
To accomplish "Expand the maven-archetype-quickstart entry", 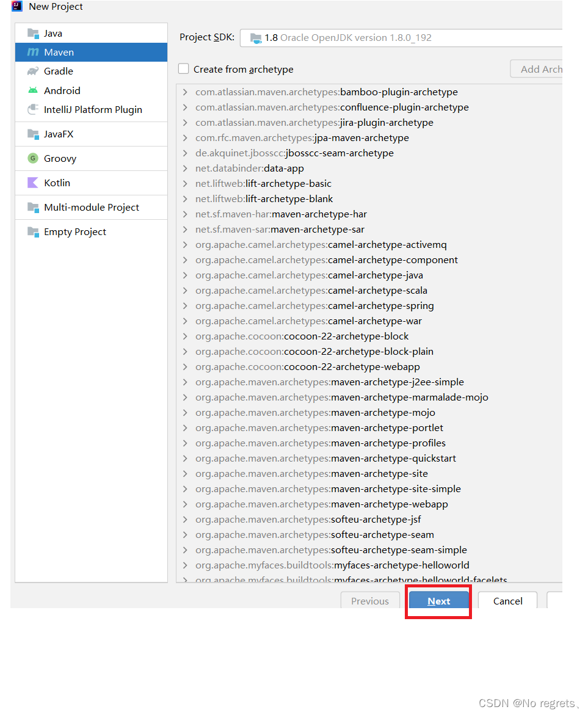I will click(185, 459).
